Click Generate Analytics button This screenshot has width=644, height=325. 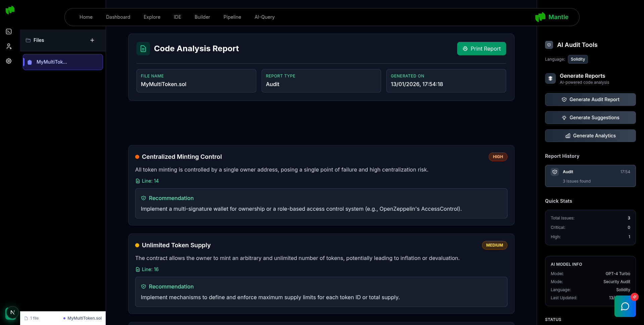click(x=590, y=136)
